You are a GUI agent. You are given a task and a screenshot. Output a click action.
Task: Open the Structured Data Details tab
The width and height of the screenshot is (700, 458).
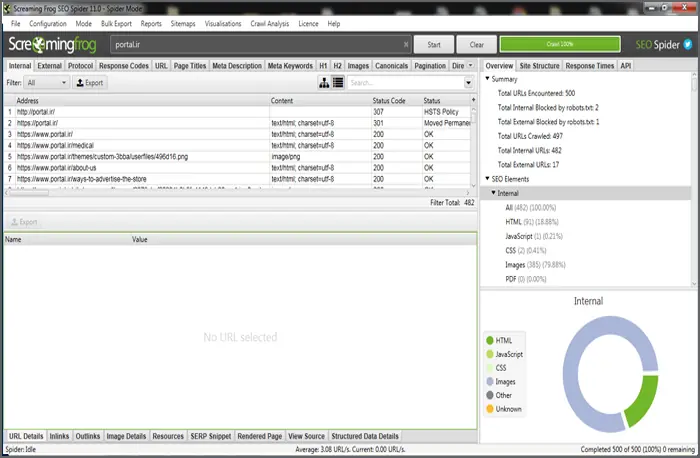[365, 436]
